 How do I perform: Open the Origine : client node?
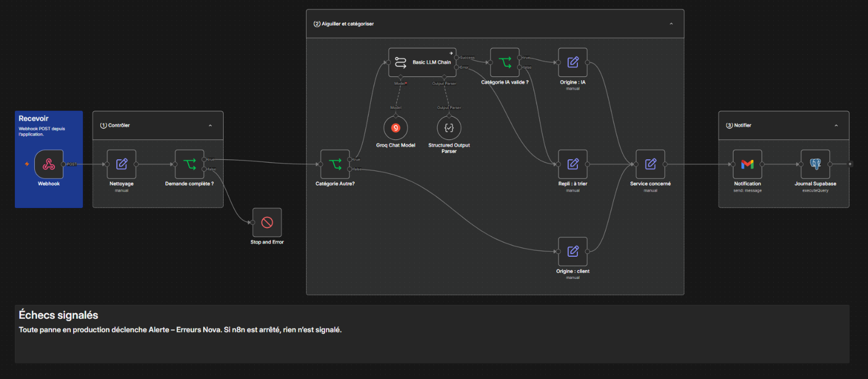click(573, 252)
